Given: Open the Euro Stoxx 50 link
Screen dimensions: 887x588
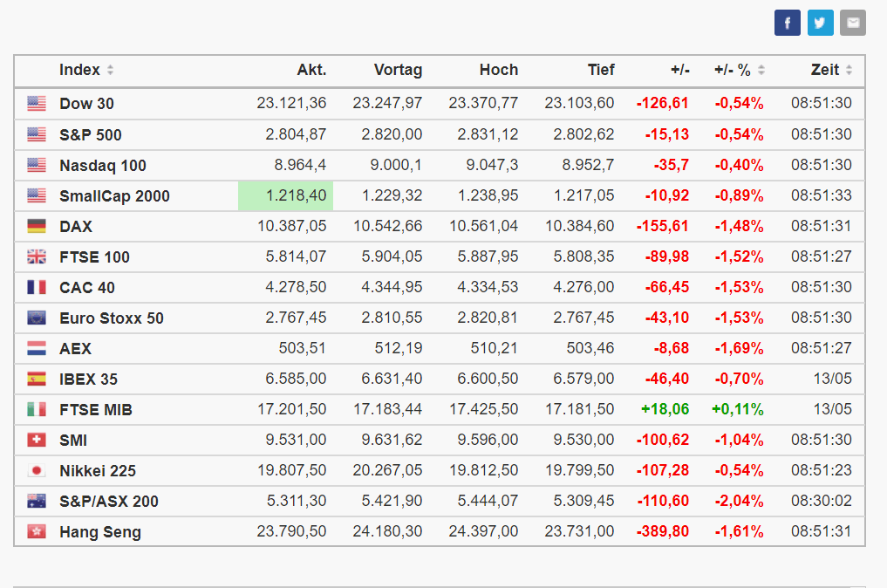Looking at the screenshot, I should 111,318.
